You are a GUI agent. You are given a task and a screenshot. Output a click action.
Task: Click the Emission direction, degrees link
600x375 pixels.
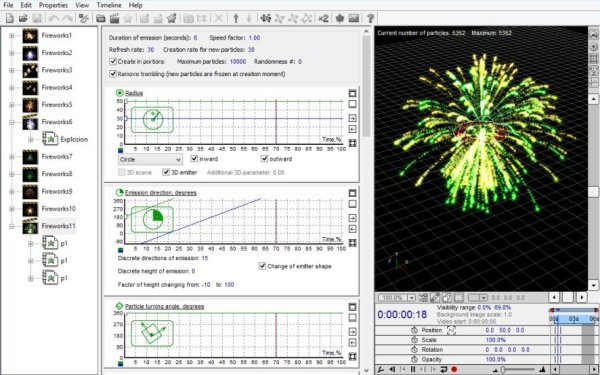pos(161,193)
